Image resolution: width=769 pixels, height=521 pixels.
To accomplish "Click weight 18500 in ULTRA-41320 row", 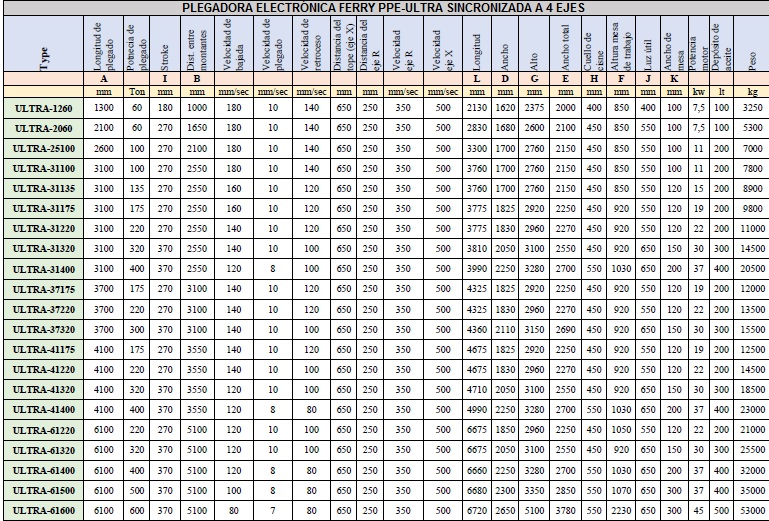I will pyautogui.click(x=752, y=390).
